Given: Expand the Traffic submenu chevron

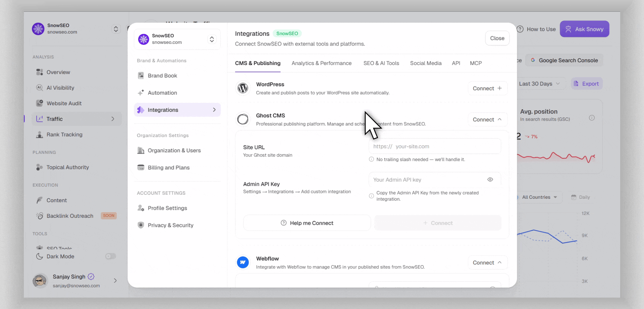Looking at the screenshot, I should tap(113, 119).
